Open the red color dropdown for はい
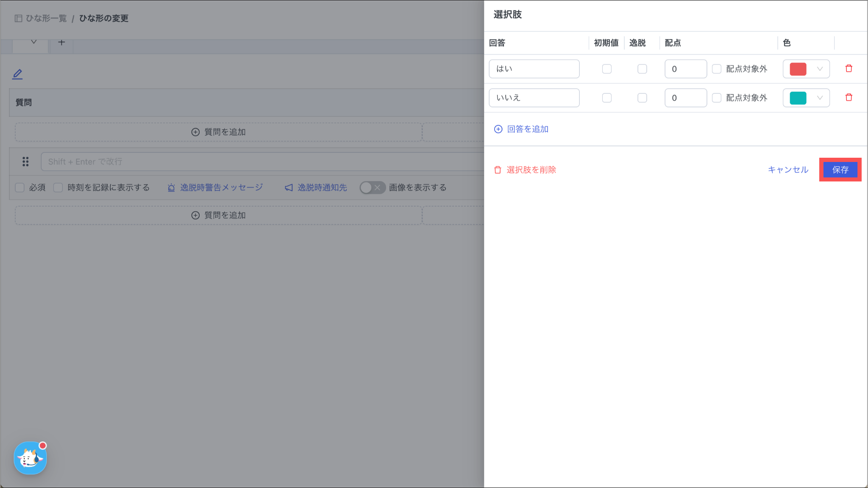868x488 pixels. pyautogui.click(x=806, y=69)
